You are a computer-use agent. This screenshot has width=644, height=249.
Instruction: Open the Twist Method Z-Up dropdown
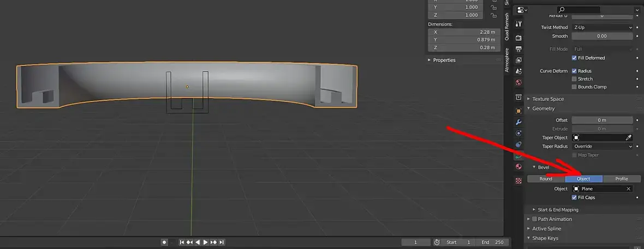click(602, 27)
